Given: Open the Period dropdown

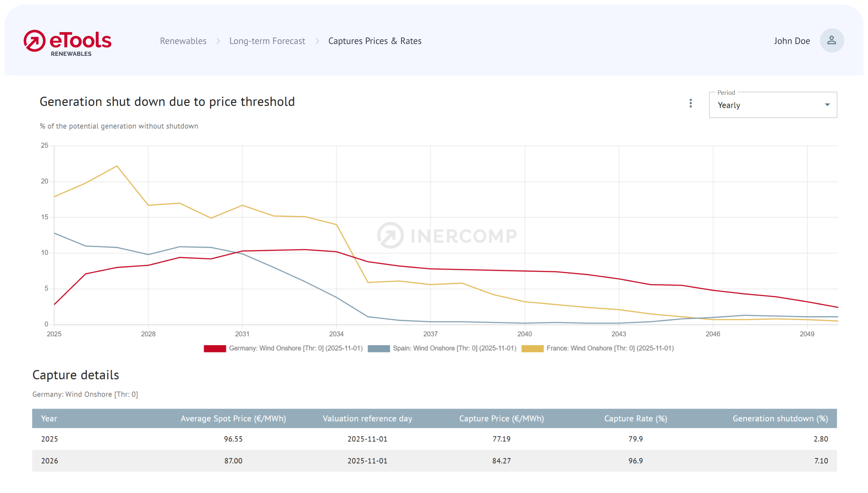Looking at the screenshot, I should click(772, 105).
